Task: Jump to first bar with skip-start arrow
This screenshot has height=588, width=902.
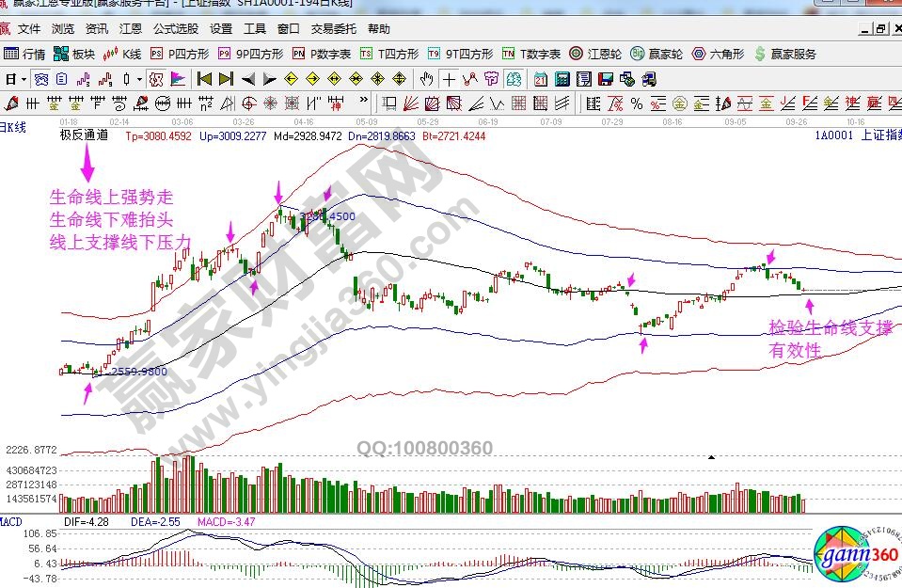Action: tap(203, 78)
